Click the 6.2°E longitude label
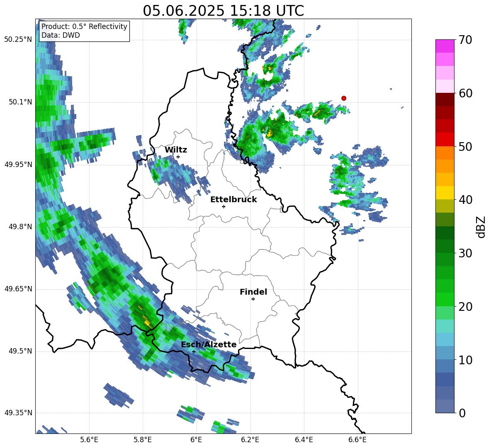This screenshot has width=491, height=448. point(250,440)
